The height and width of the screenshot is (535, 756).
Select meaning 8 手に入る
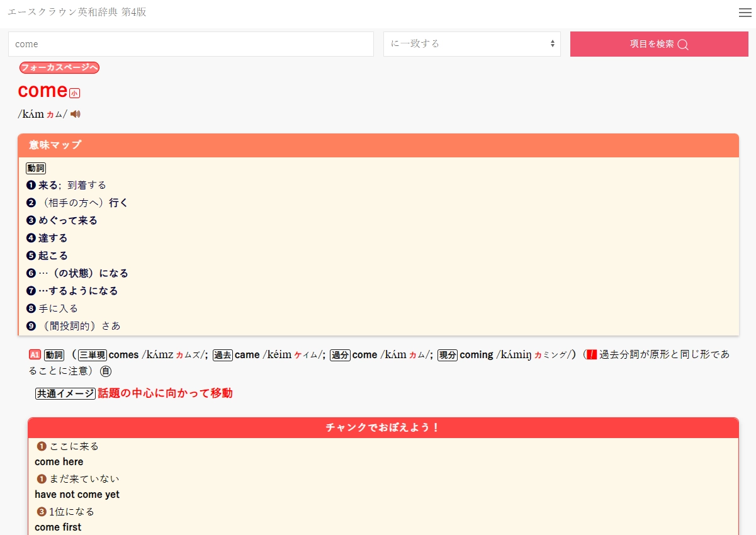pos(52,308)
